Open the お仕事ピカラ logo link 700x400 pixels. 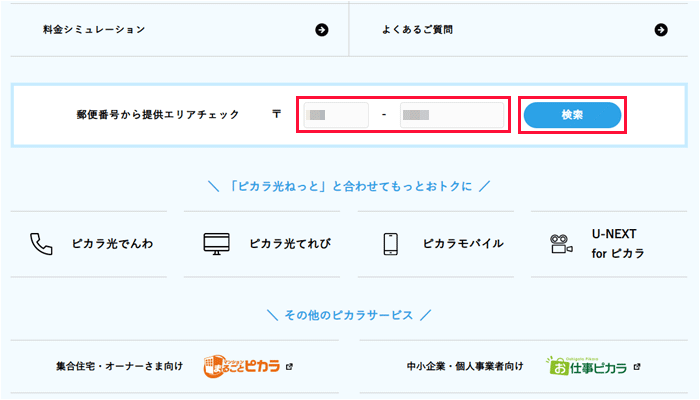pyautogui.click(x=586, y=366)
